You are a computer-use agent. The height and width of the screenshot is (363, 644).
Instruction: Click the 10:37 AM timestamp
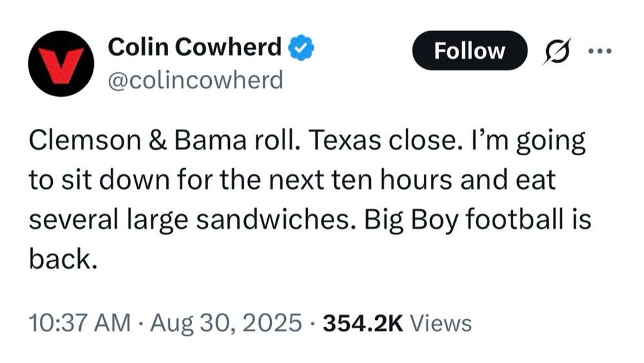pyautogui.click(x=80, y=323)
